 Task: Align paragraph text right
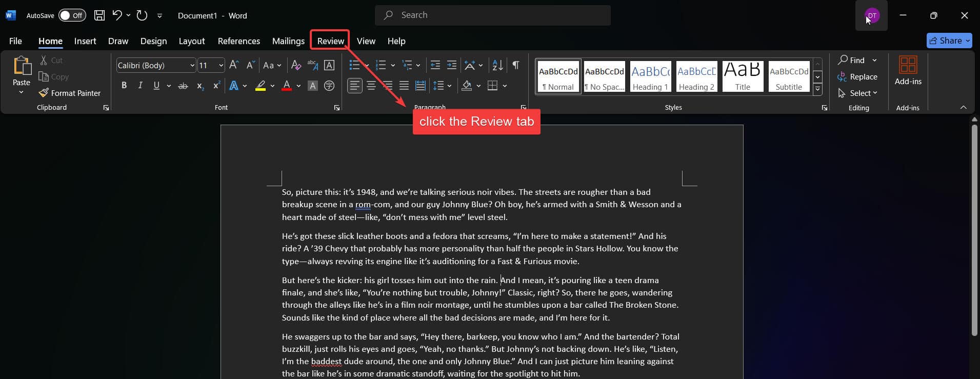[388, 86]
